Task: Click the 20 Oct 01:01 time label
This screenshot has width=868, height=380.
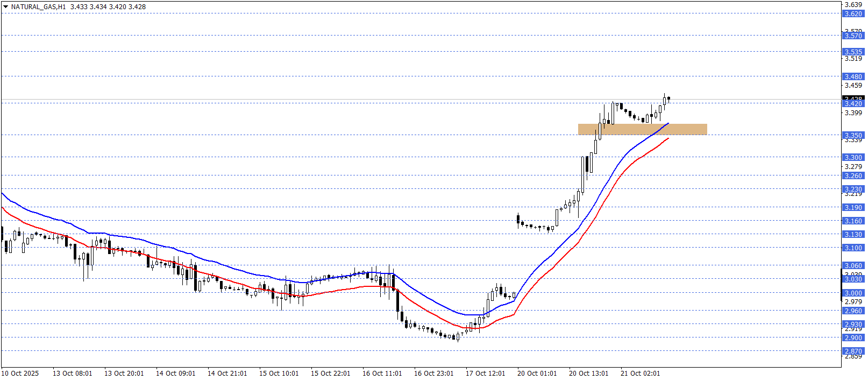Action: click(x=537, y=374)
